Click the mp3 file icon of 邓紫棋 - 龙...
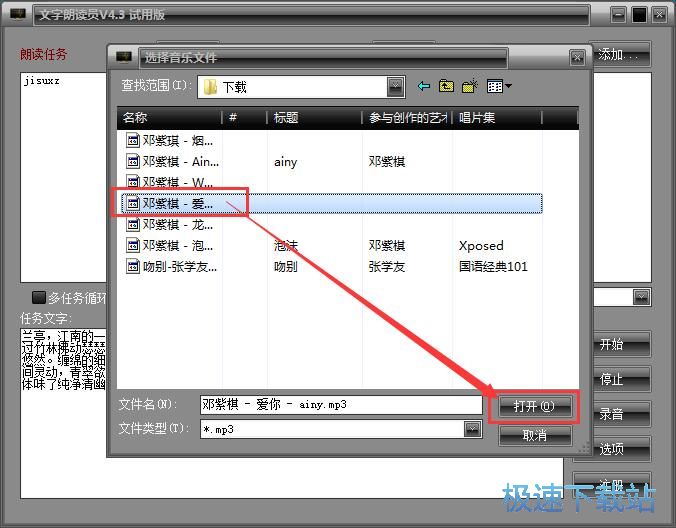This screenshot has width=676, height=528. (133, 224)
